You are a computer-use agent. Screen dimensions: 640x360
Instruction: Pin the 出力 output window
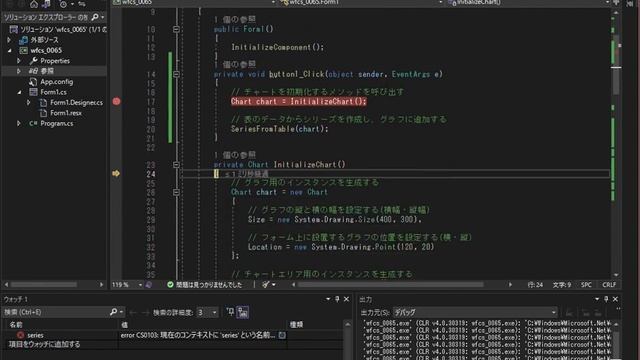(606, 299)
